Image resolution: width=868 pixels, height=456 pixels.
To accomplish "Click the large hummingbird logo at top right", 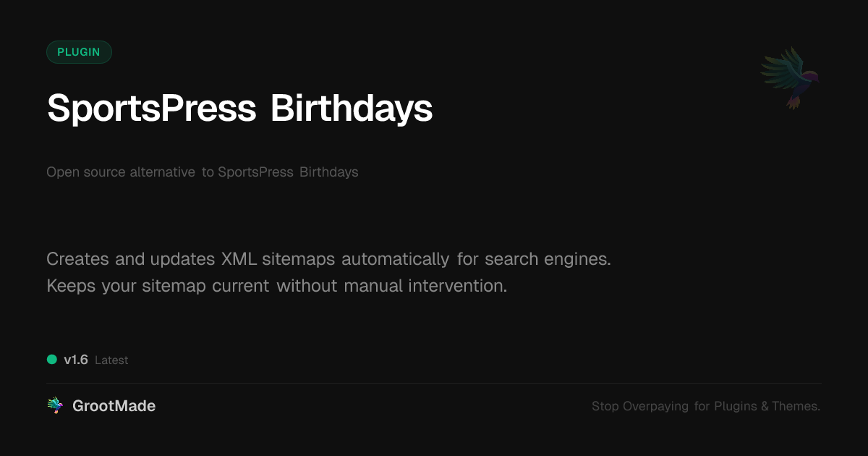I will tap(790, 77).
